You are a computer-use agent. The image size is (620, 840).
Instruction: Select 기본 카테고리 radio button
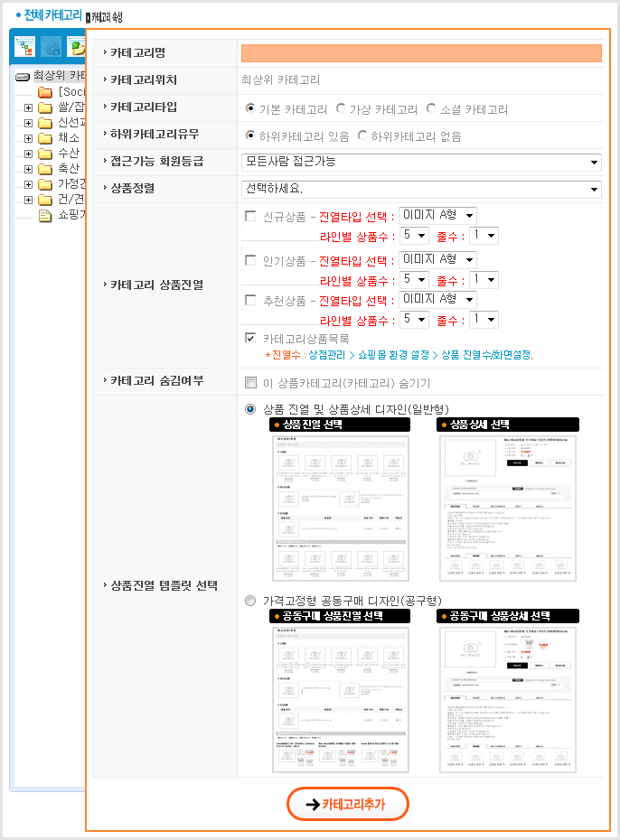(249, 108)
